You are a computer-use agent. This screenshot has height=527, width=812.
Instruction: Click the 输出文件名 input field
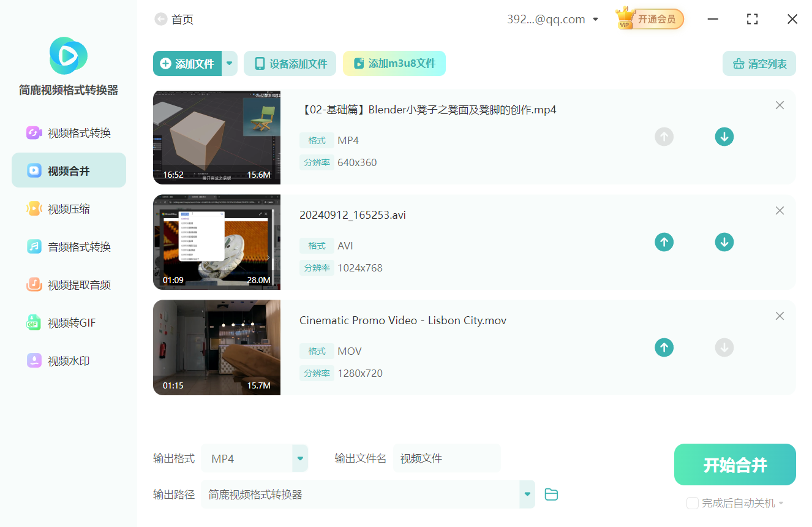pos(447,458)
